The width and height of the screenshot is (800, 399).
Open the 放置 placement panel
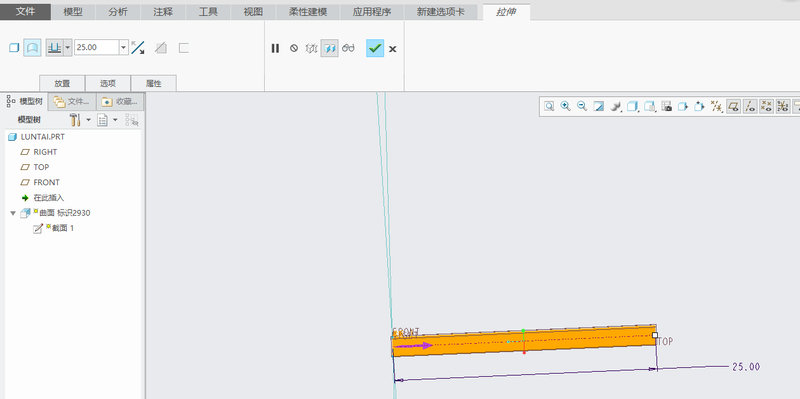coord(62,84)
